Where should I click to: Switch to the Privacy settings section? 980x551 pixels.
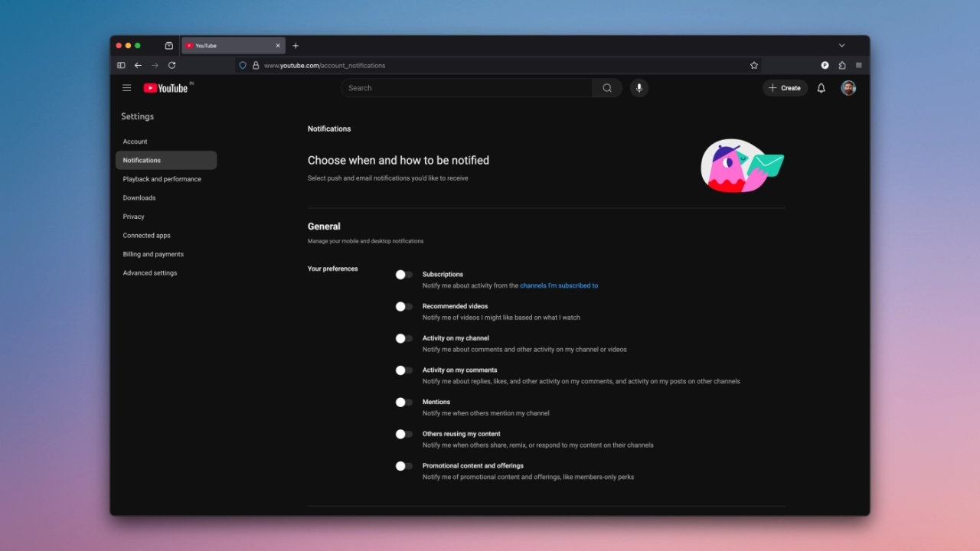pyautogui.click(x=134, y=217)
